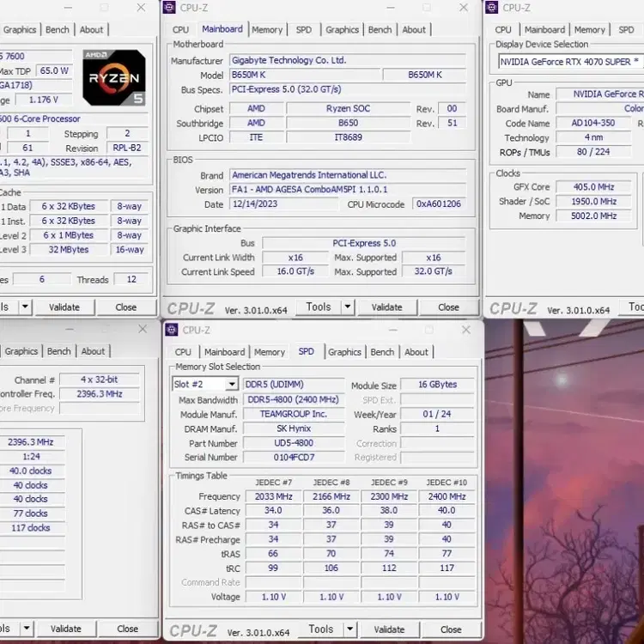Click the 1:24 ratio in Memory timings window
The image size is (644, 644).
[32, 457]
